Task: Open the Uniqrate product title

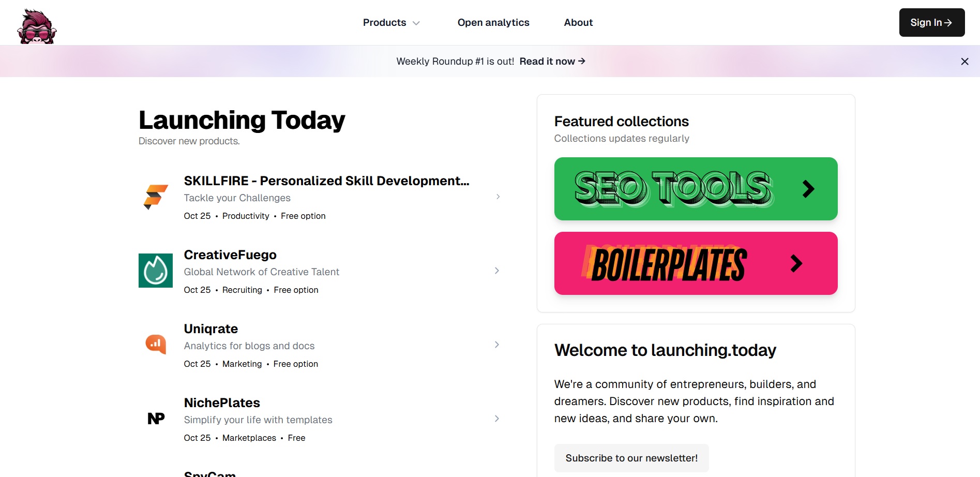Action: 211,329
